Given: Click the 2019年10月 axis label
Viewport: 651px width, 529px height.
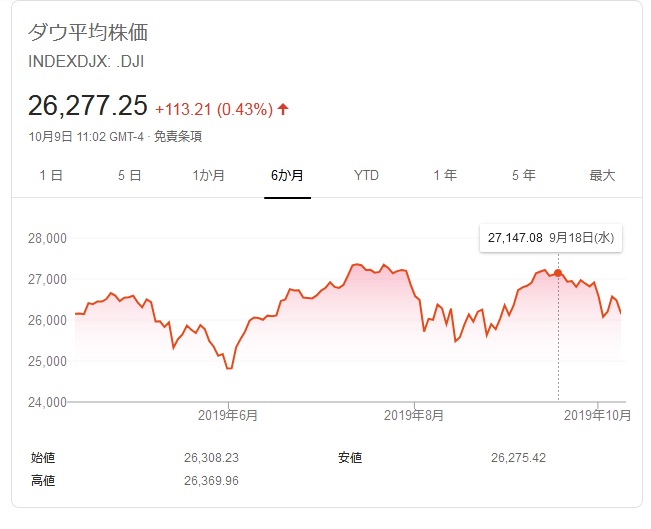Looking at the screenshot, I should click(597, 415).
